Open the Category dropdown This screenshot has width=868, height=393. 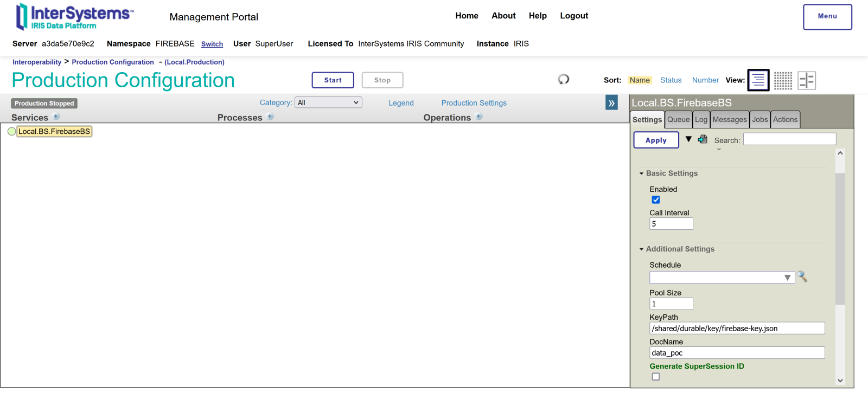(x=328, y=102)
